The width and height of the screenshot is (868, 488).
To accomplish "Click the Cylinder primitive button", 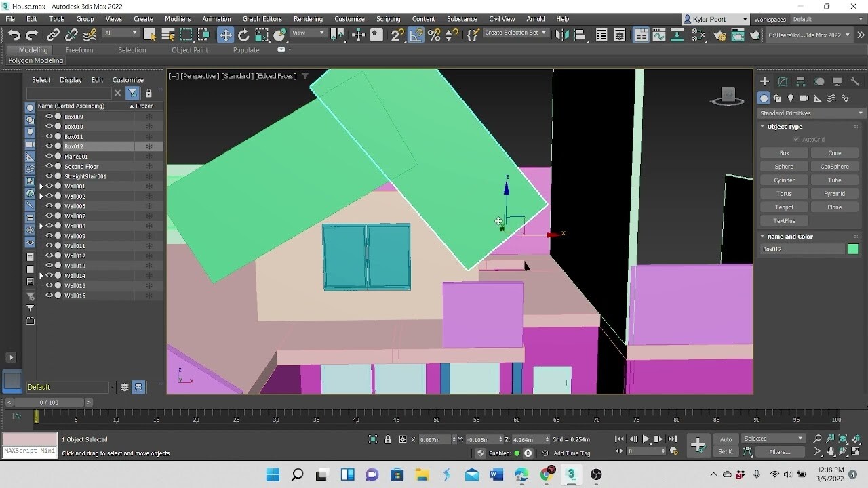I will [x=784, y=180].
